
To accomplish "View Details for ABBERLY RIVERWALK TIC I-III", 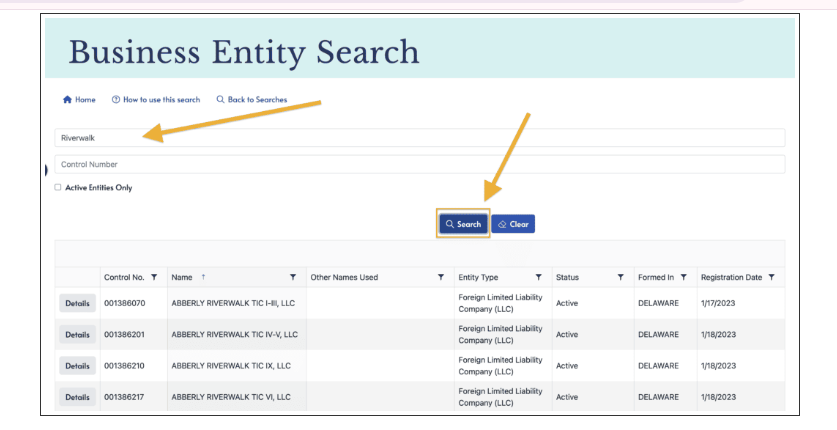I will coord(77,304).
